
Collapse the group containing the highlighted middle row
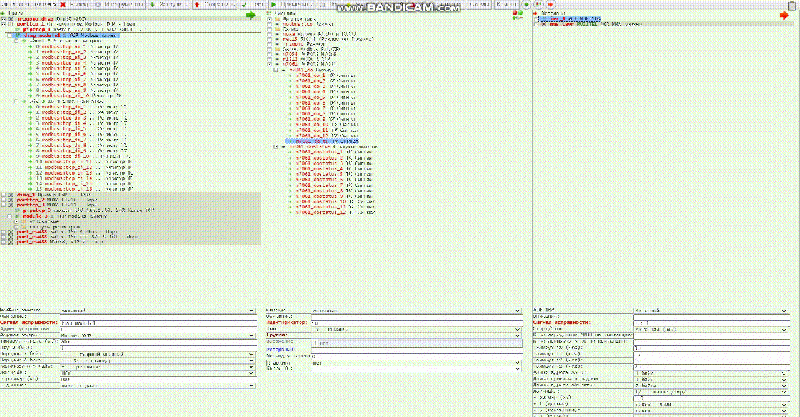point(276,70)
